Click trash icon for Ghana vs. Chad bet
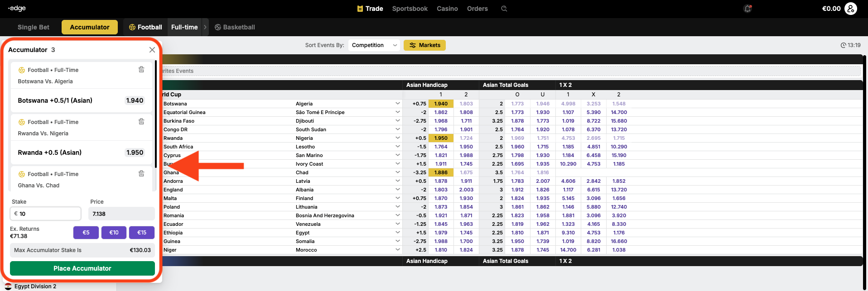The width and height of the screenshot is (868, 291). pos(141,174)
